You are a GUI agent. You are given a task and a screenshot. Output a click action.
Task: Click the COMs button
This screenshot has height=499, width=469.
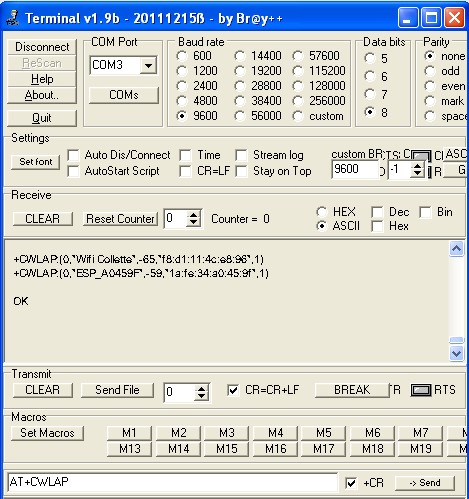click(x=124, y=95)
